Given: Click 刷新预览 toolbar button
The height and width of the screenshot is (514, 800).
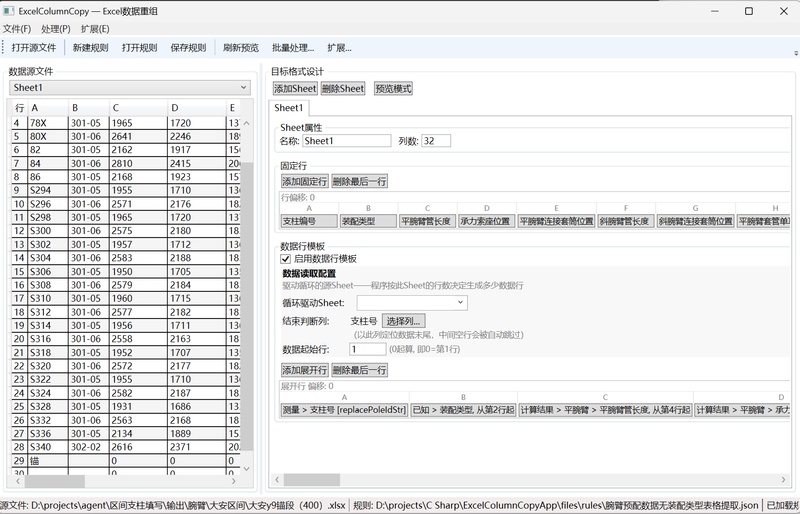Looking at the screenshot, I should pos(241,47).
